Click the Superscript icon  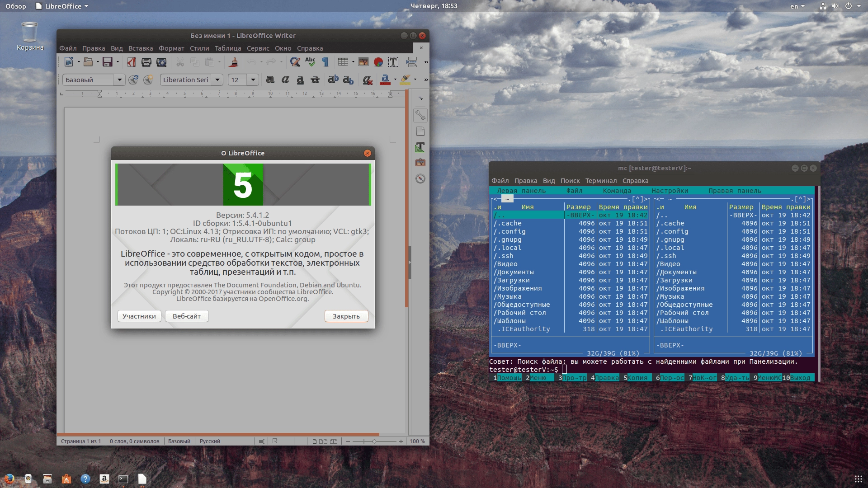[x=333, y=80]
